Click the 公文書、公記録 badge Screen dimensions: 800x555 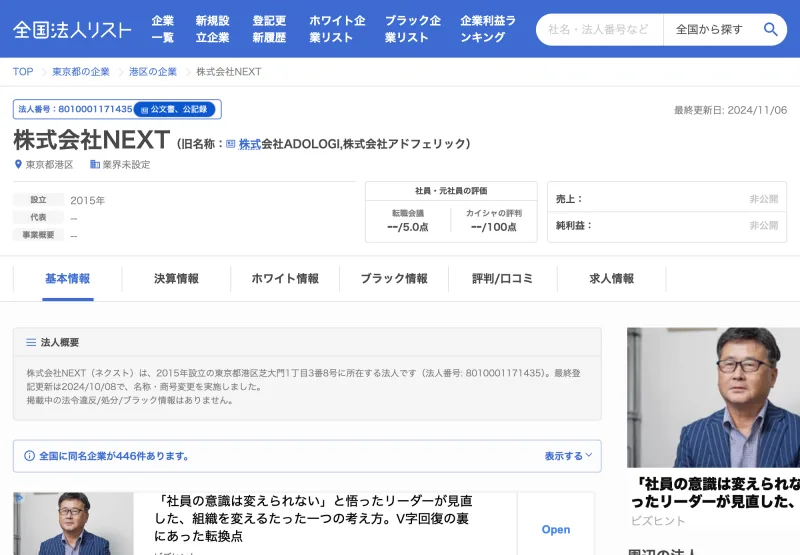[x=174, y=109]
